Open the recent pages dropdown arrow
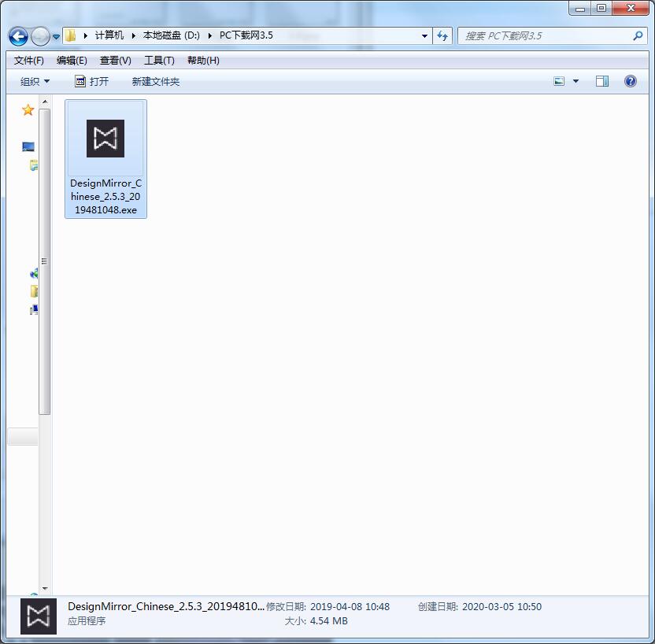The image size is (655, 644). pyautogui.click(x=56, y=37)
